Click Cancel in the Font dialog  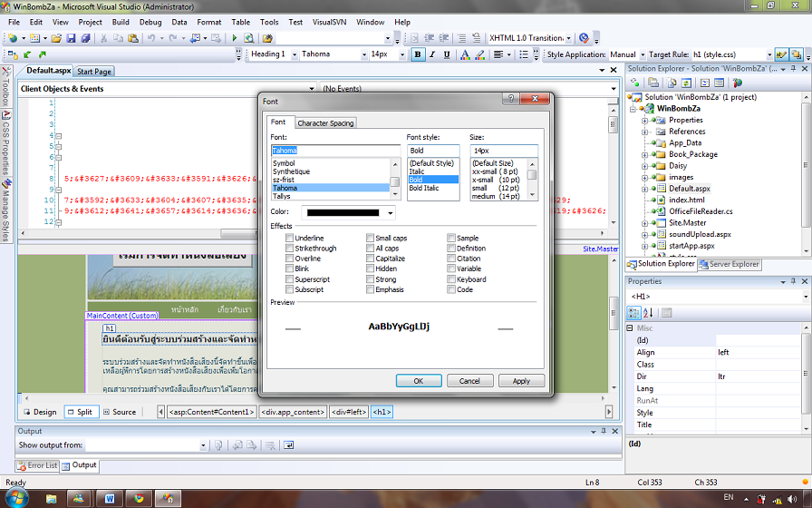click(x=469, y=381)
